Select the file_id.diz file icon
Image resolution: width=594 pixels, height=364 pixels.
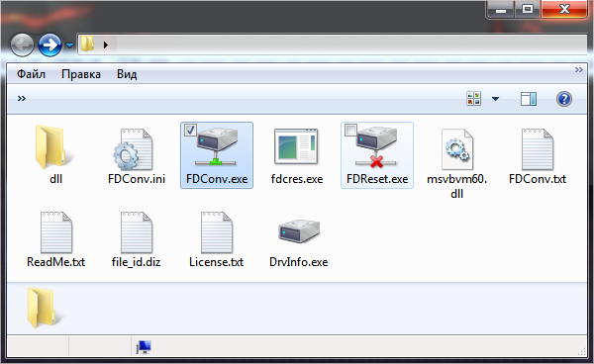tap(137, 232)
